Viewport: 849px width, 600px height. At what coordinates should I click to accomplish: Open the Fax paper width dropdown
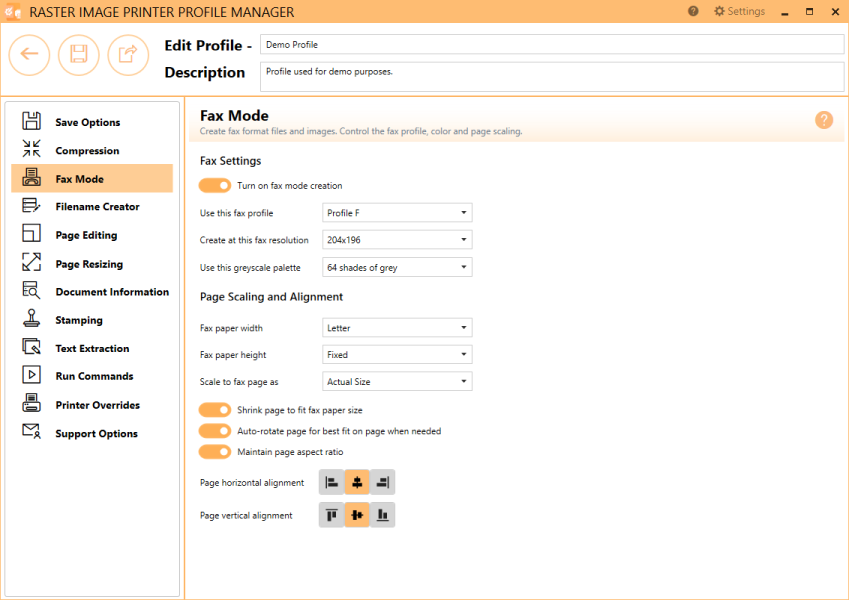coord(397,328)
